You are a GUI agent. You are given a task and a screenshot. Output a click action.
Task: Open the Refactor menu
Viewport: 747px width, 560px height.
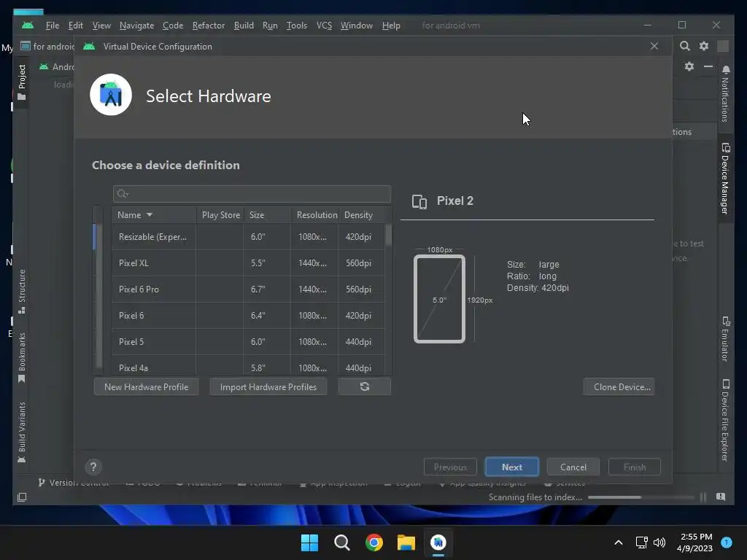(x=208, y=26)
